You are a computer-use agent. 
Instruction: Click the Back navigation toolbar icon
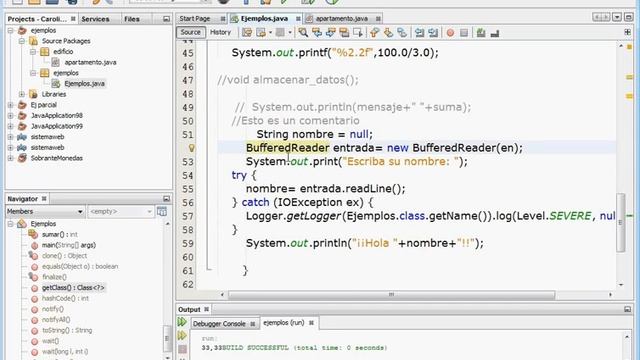(261, 33)
